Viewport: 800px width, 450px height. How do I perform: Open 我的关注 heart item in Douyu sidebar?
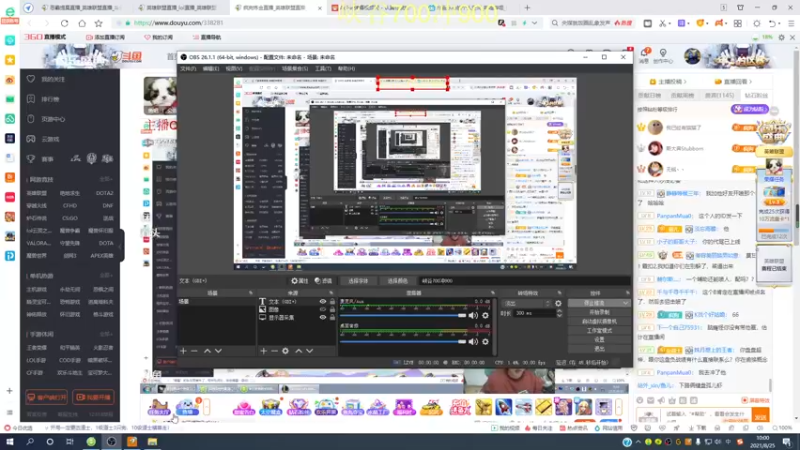(46, 79)
